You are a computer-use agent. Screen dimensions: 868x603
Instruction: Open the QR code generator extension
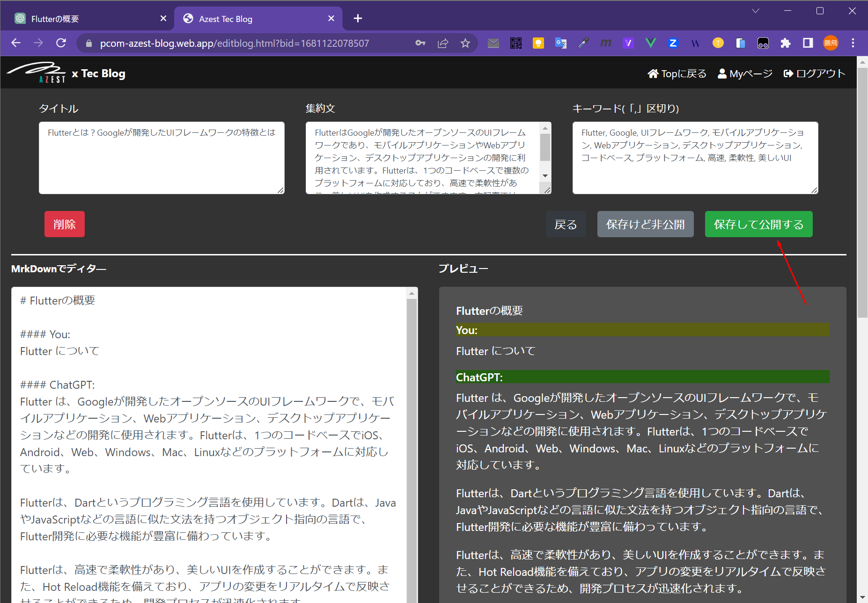[516, 44]
